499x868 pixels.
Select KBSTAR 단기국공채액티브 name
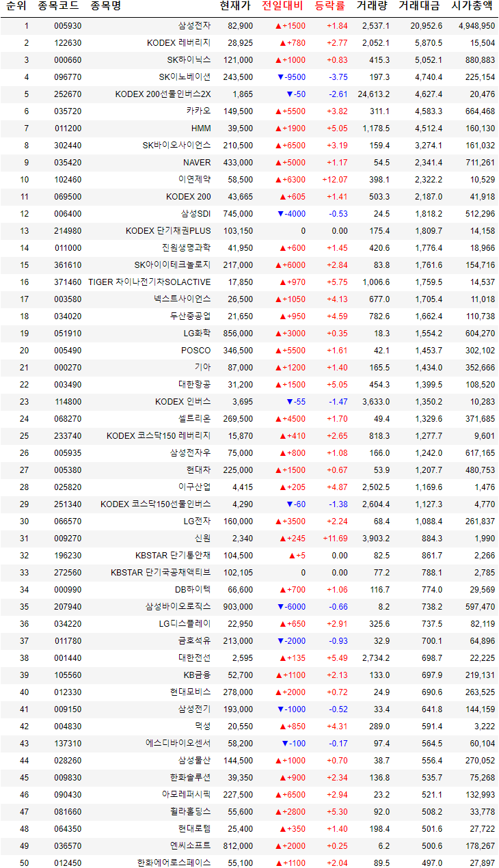161,573
